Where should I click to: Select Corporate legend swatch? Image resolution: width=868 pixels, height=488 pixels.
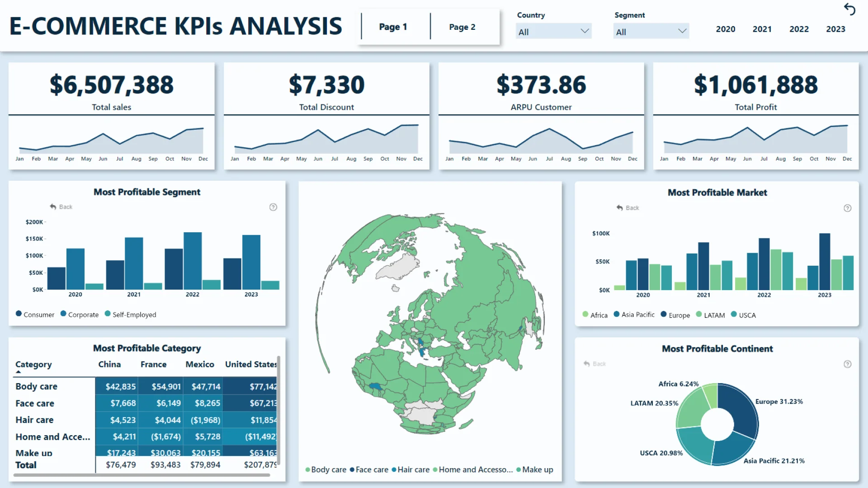(63, 314)
